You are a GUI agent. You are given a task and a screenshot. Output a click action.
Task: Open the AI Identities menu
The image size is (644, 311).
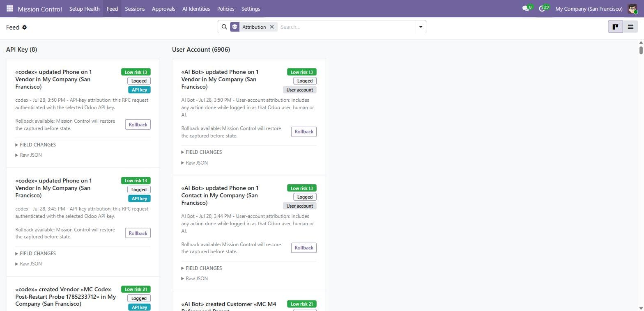point(196,9)
